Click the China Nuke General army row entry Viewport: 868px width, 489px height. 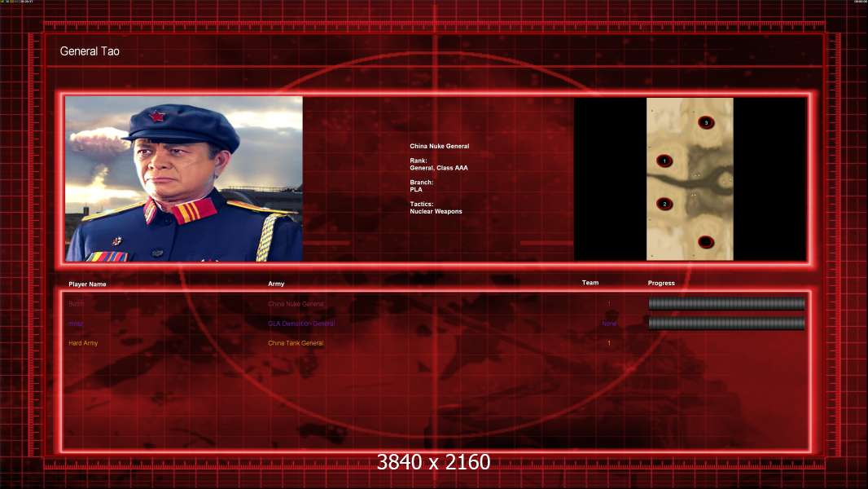pos(296,304)
